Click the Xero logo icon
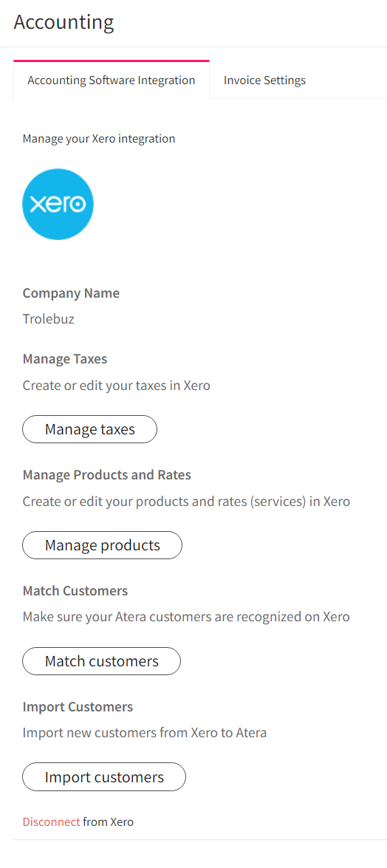 58,205
